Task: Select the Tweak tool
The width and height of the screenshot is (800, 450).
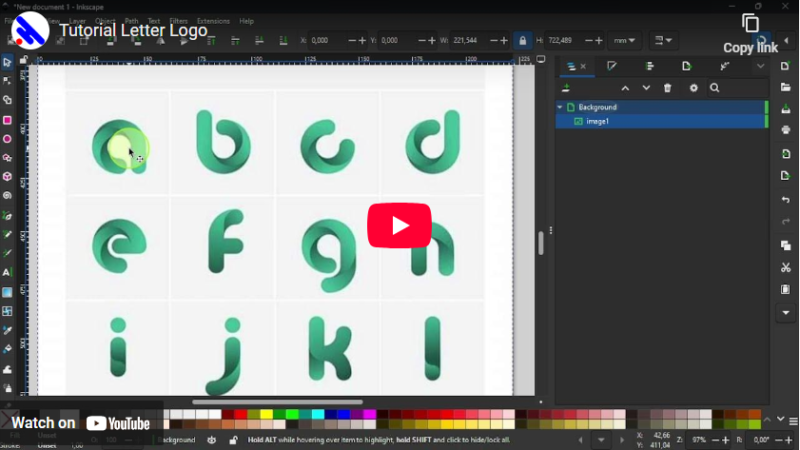Action: click(7, 369)
